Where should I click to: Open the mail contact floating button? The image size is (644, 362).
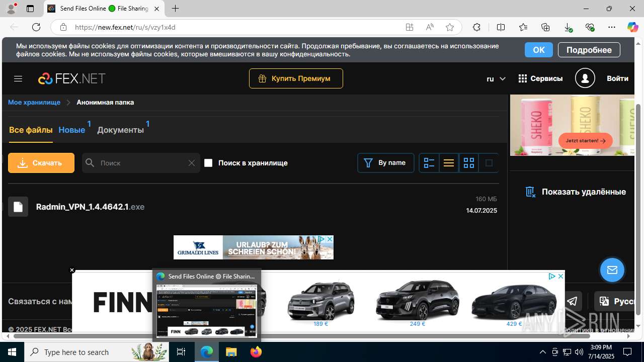point(612,270)
